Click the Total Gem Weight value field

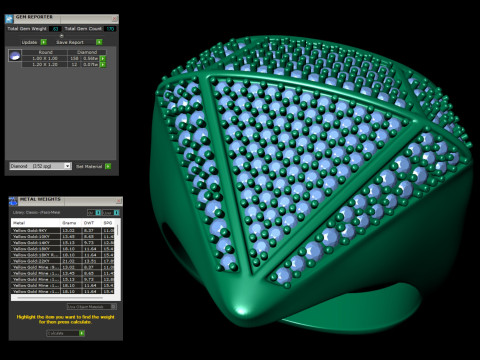(55, 29)
